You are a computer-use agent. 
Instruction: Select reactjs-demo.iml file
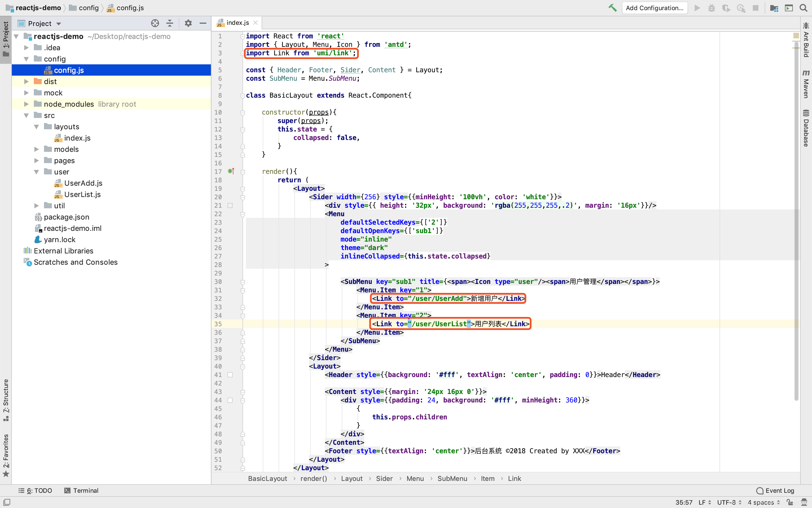click(72, 229)
